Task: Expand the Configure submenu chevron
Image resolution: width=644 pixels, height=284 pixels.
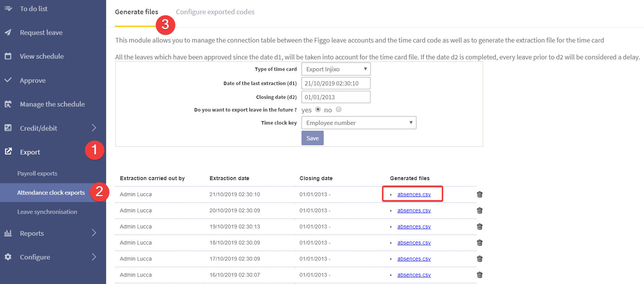Action: [94, 257]
